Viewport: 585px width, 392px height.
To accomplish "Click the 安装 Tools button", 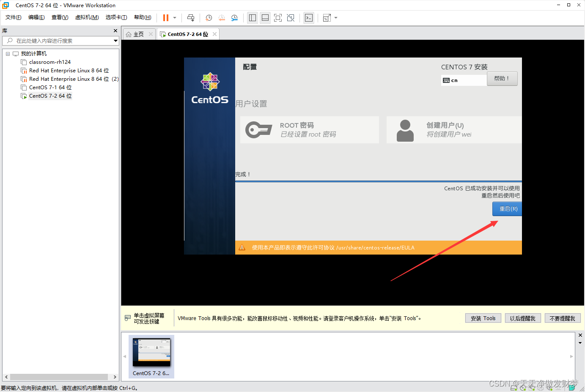I will (x=483, y=318).
